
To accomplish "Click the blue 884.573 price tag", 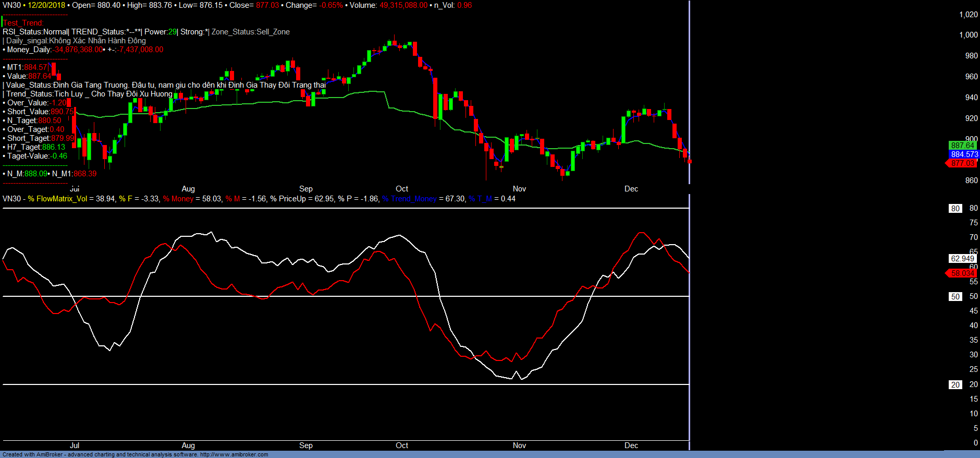I will [x=964, y=154].
